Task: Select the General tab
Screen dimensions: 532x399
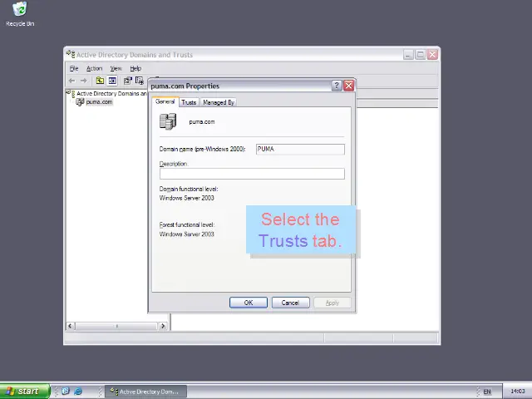Action: click(x=165, y=101)
